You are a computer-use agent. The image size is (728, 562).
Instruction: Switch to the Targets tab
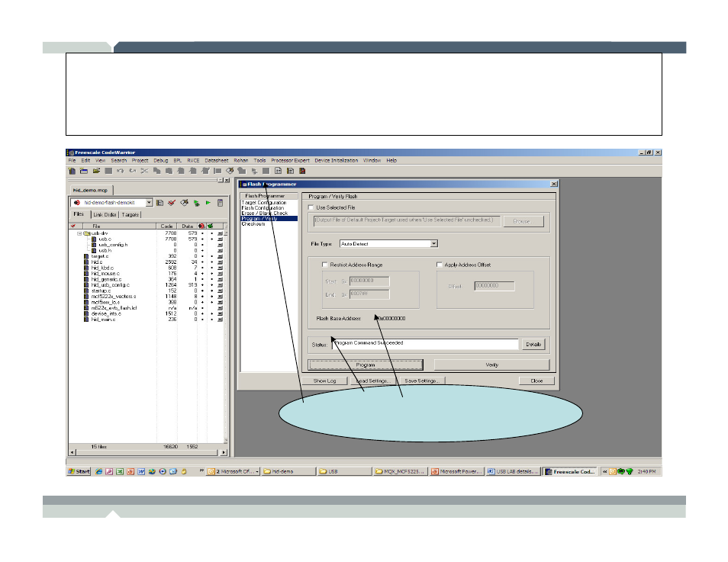[130, 214]
